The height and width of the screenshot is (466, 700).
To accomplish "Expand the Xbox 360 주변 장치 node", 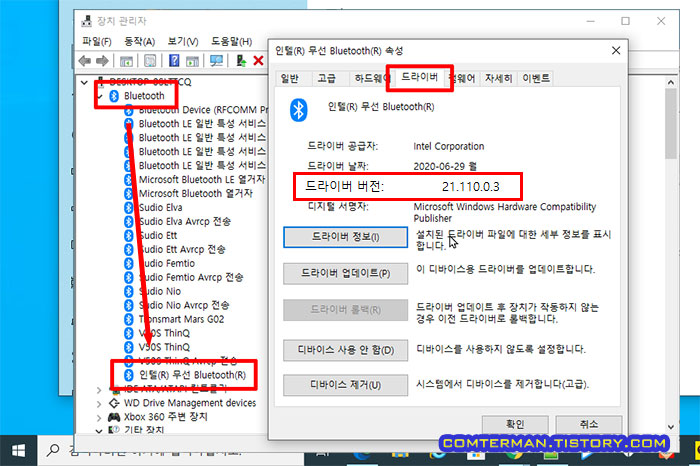I will (x=99, y=418).
